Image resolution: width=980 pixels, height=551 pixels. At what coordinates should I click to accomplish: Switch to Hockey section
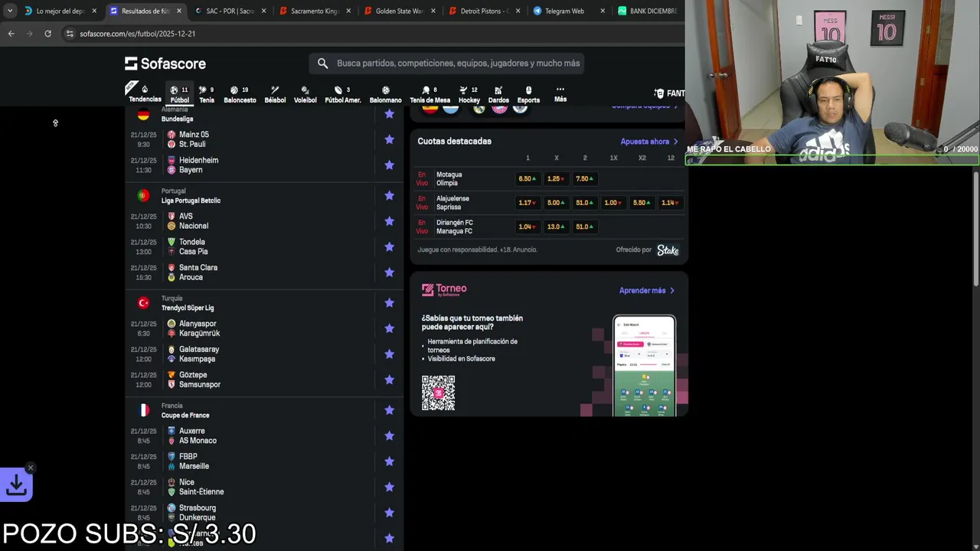(x=469, y=93)
